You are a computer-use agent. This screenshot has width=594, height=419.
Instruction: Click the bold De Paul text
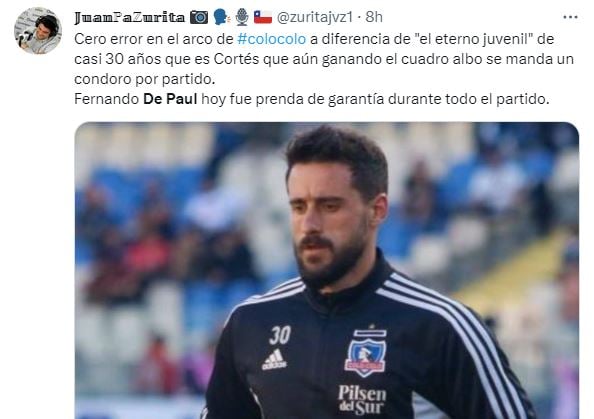coord(170,99)
